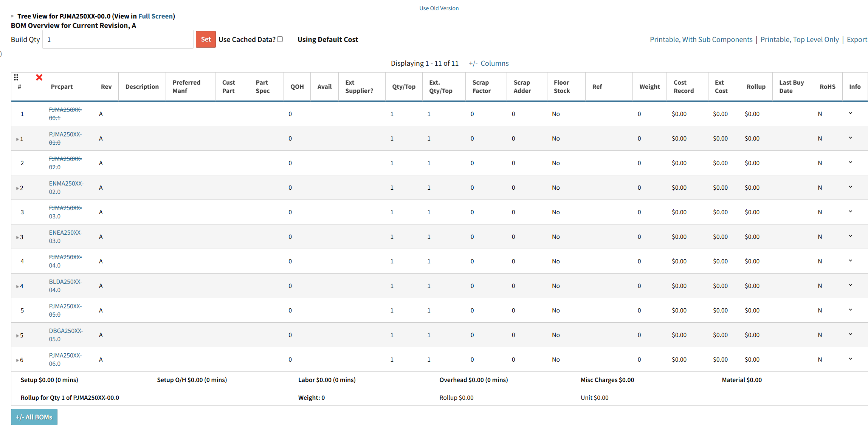Sort by the Ext Cost column header
This screenshot has width=868, height=427.
[x=721, y=87]
